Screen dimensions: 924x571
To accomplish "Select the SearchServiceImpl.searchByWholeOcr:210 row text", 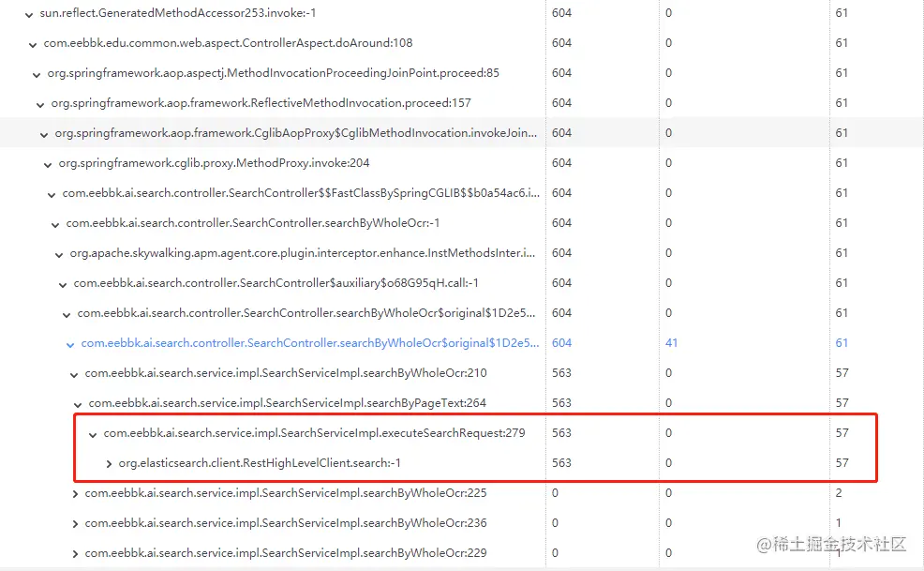I will [286, 373].
